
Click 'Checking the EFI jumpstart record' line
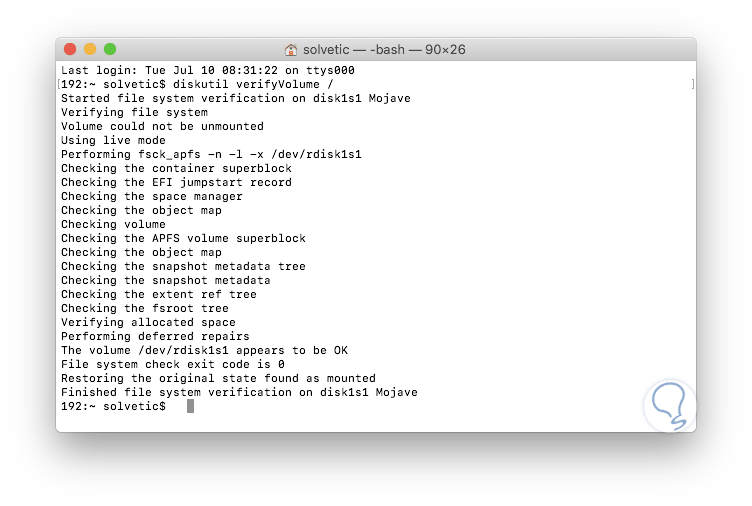tap(176, 183)
